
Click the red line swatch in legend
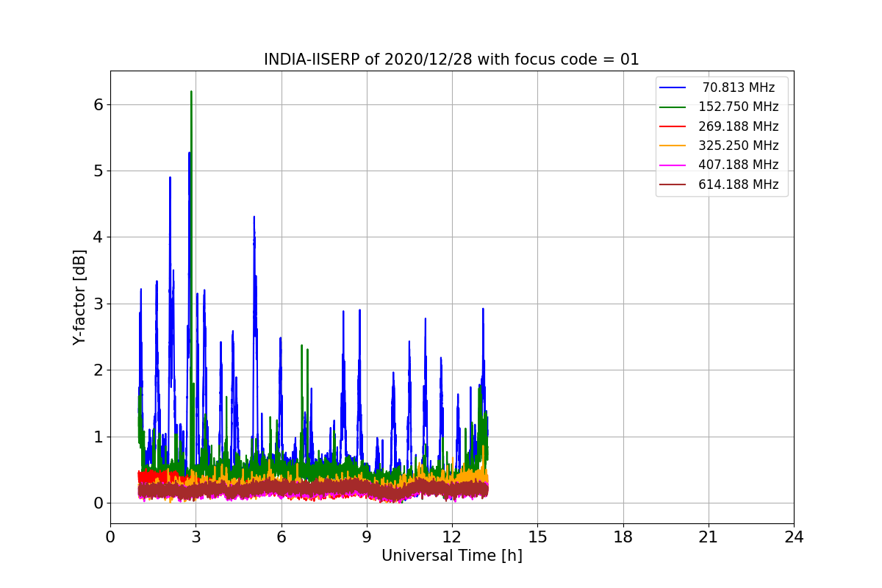click(673, 126)
